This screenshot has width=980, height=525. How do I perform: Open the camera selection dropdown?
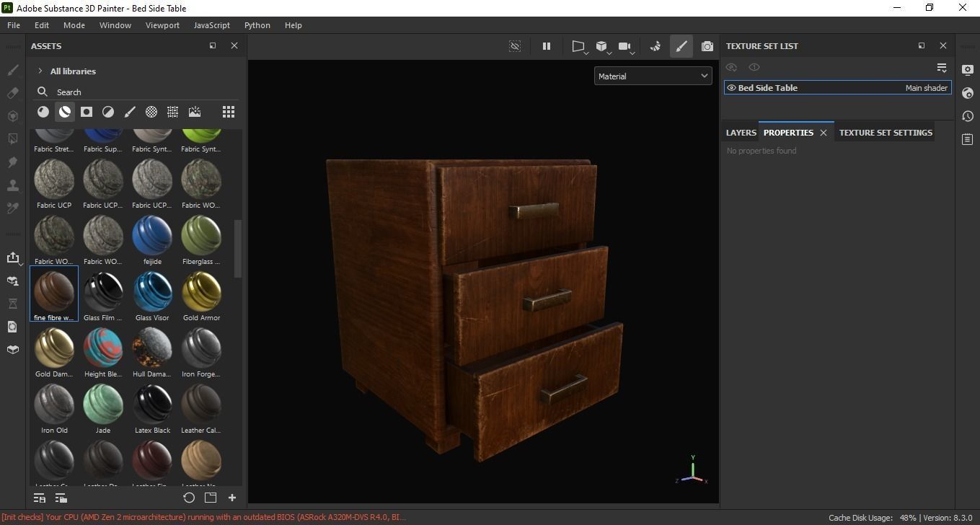(x=626, y=47)
